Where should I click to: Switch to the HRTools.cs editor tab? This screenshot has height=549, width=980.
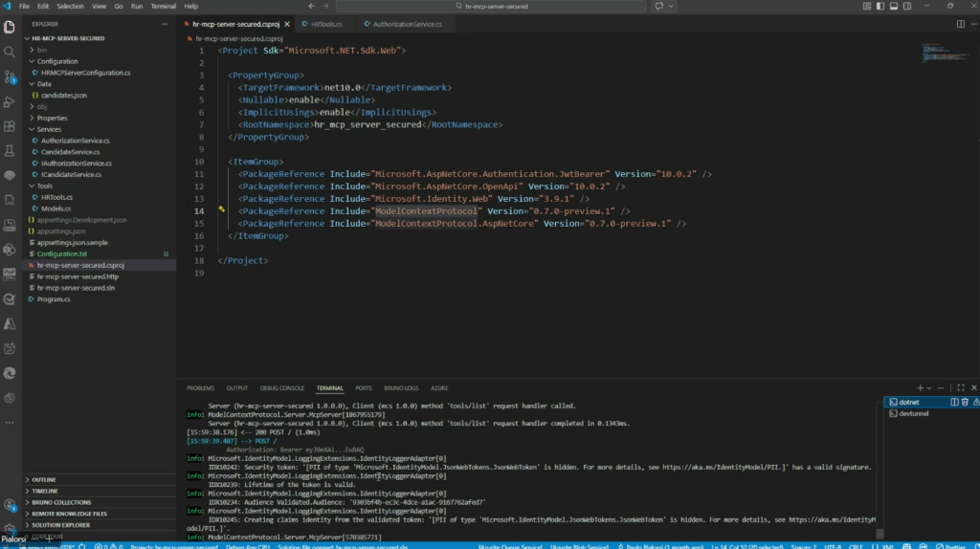[x=325, y=23]
